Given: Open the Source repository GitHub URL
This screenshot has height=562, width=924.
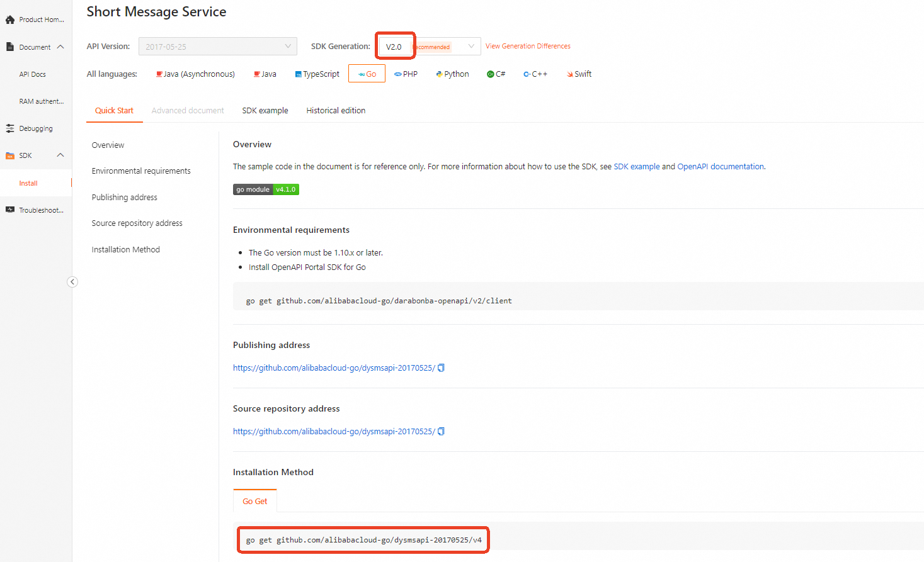Looking at the screenshot, I should 334,431.
